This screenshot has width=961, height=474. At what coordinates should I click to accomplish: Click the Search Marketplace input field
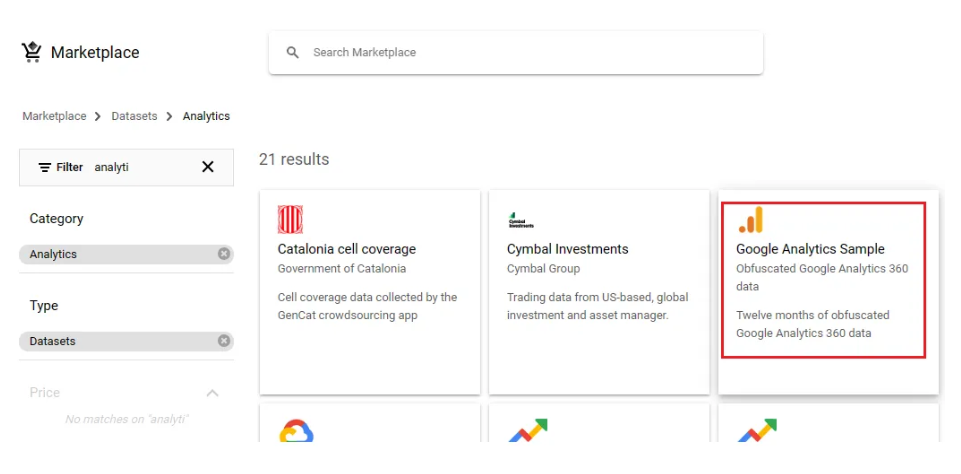click(x=516, y=53)
